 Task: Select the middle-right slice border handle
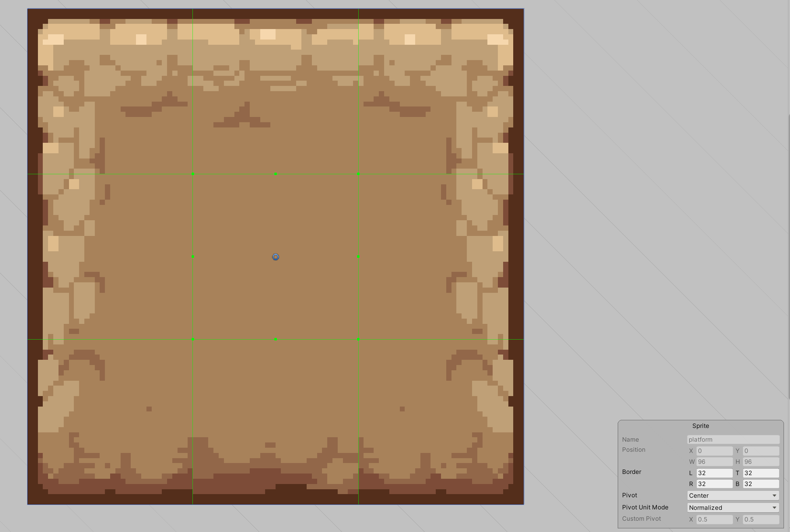click(358, 257)
